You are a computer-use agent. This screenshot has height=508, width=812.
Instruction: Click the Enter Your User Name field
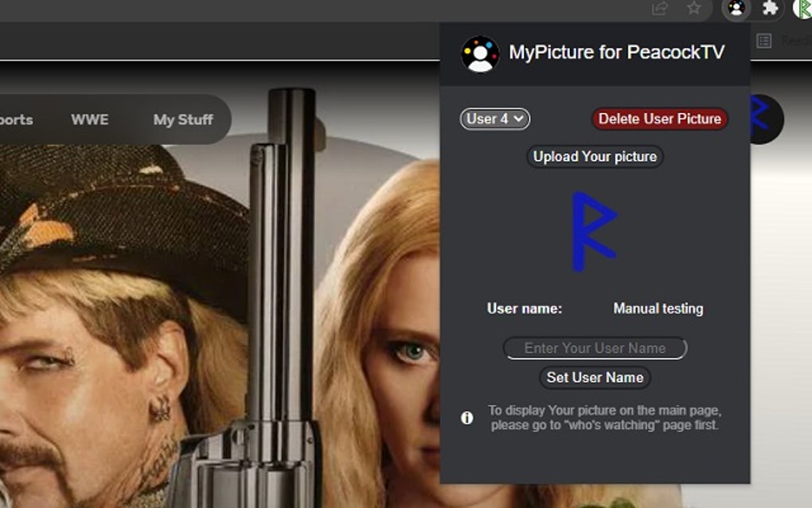[x=594, y=348]
